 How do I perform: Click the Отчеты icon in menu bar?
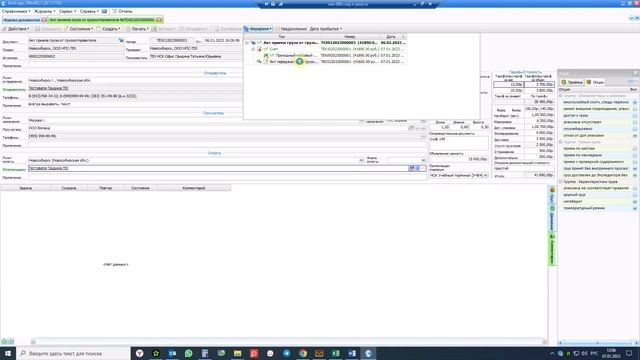pyautogui.click(x=115, y=11)
